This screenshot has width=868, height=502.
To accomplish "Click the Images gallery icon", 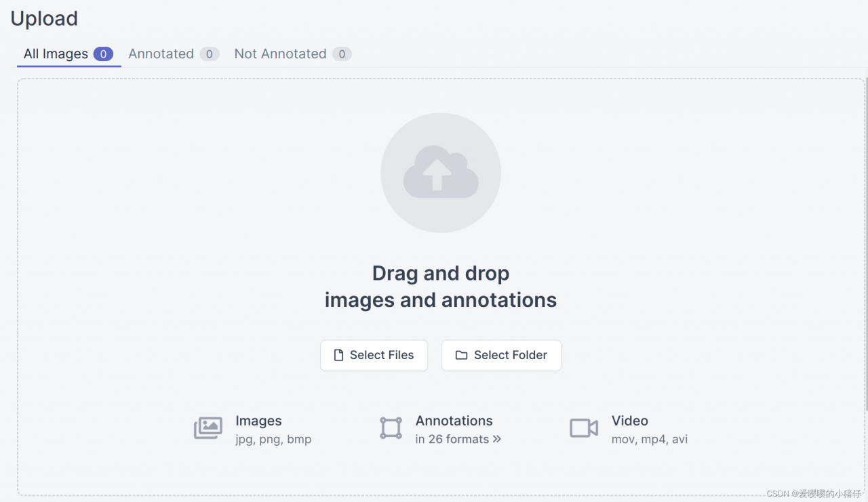I will pyautogui.click(x=208, y=428).
